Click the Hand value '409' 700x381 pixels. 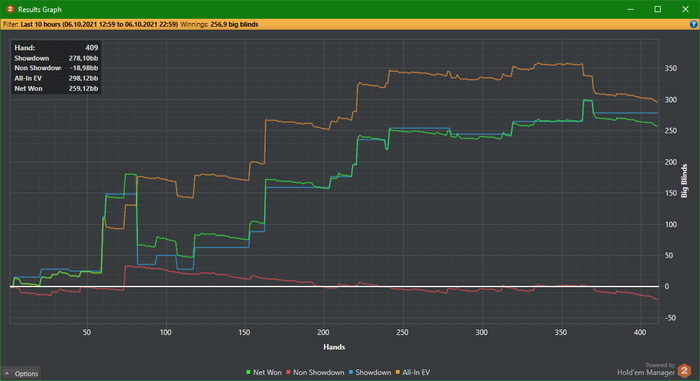92,47
